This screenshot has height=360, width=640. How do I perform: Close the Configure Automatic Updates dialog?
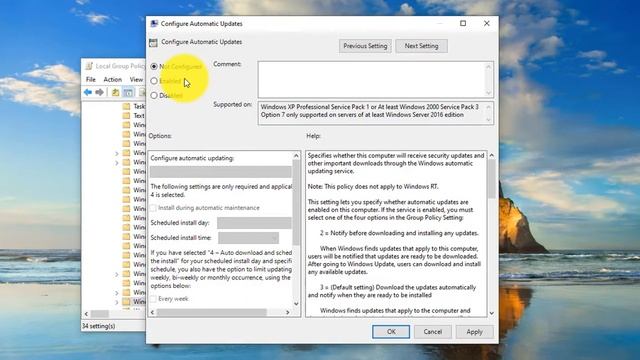487,23
